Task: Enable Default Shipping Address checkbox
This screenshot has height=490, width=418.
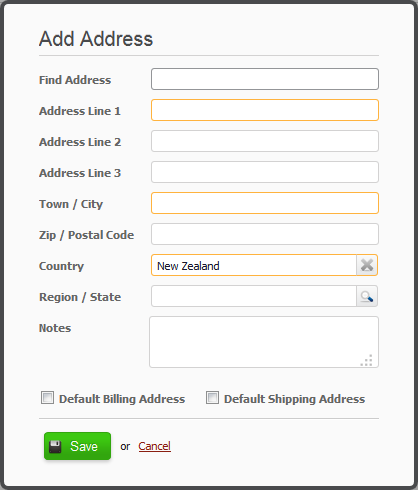Action: [212, 398]
